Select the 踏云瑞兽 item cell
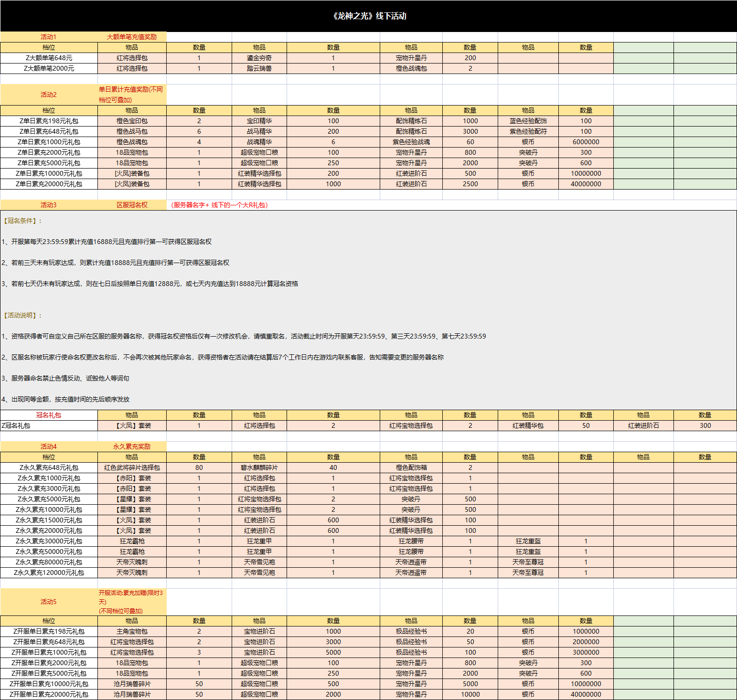The width and height of the screenshot is (737, 700). coord(259,68)
